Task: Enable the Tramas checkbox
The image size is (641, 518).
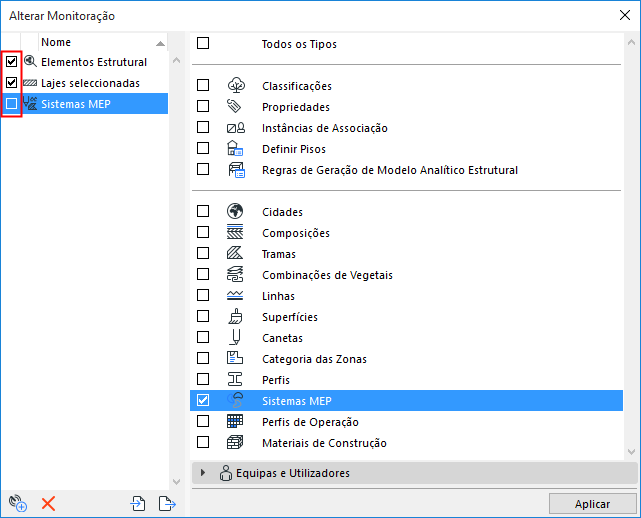Action: [203, 253]
